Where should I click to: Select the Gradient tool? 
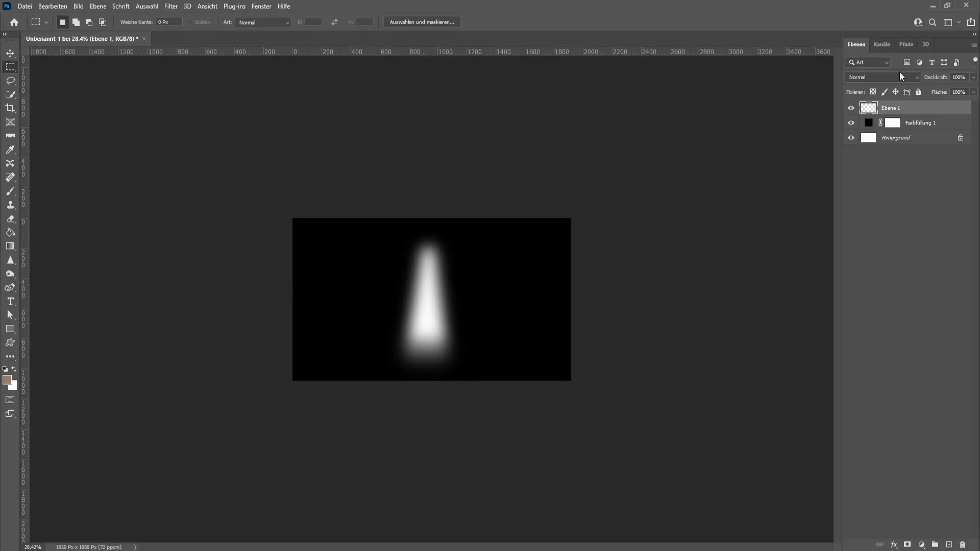coord(10,246)
